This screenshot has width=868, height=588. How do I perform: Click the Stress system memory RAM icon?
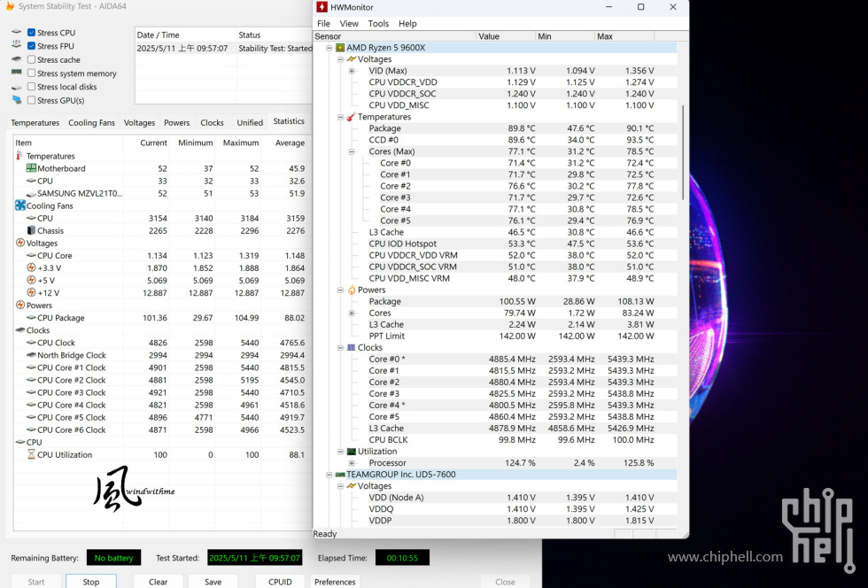(17, 73)
